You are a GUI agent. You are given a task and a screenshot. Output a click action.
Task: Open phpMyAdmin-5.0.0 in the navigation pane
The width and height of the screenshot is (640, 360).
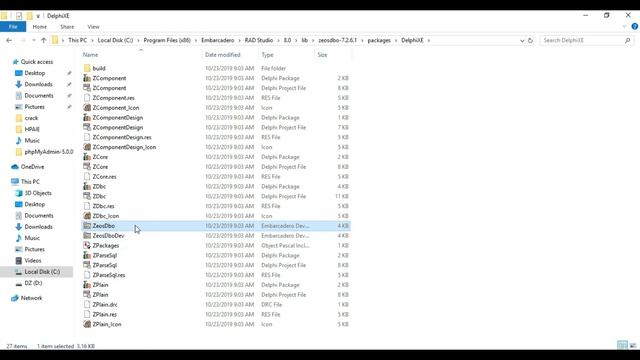pyautogui.click(x=49, y=151)
